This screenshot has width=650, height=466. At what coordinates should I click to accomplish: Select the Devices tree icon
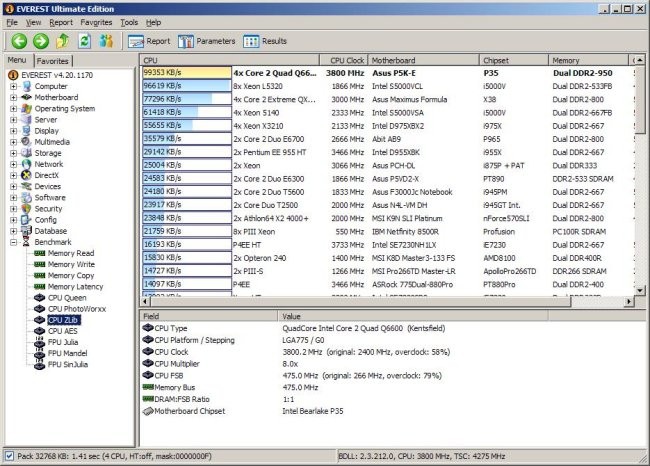(x=27, y=187)
